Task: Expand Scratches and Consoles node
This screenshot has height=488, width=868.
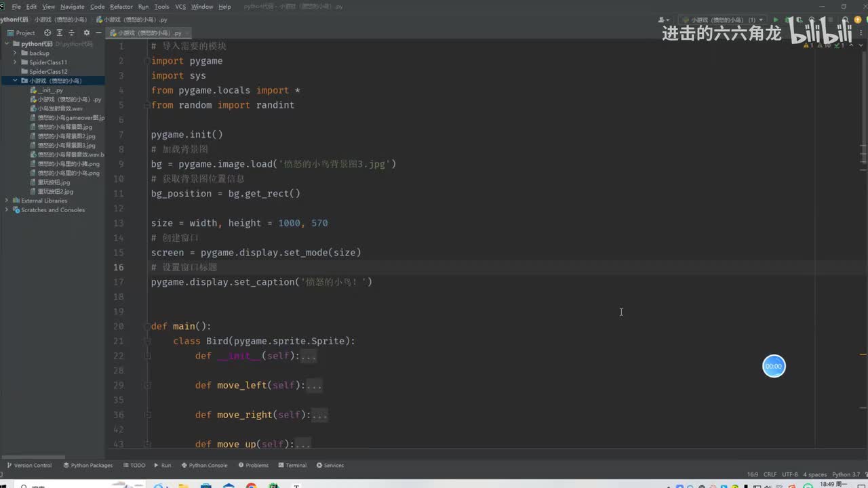Action: point(7,210)
